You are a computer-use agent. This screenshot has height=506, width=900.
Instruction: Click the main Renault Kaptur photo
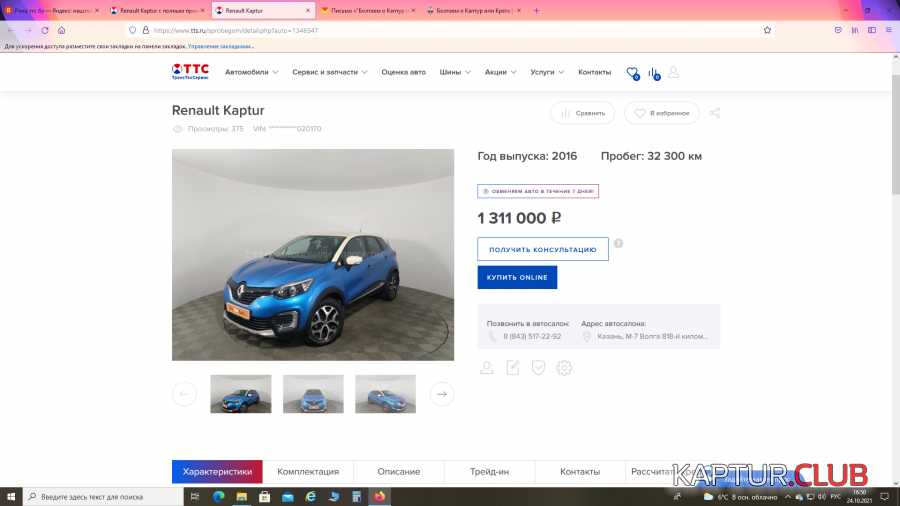point(313,255)
